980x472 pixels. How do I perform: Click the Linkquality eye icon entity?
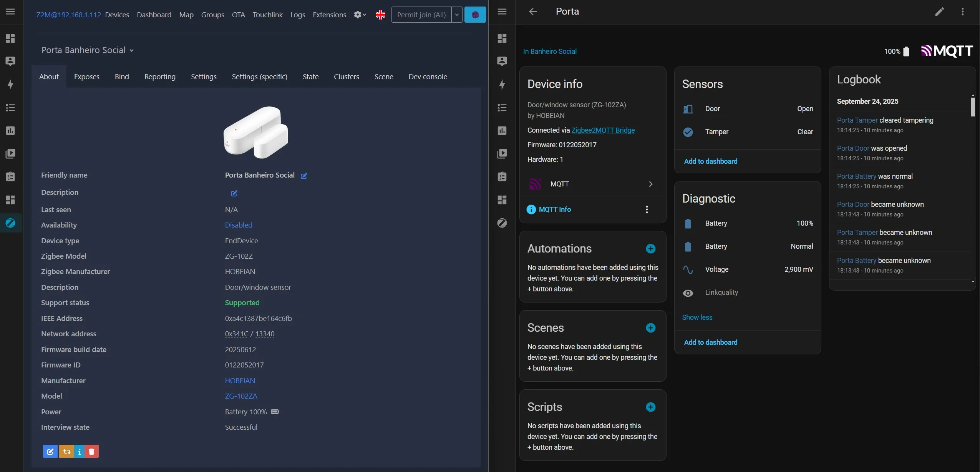point(688,293)
